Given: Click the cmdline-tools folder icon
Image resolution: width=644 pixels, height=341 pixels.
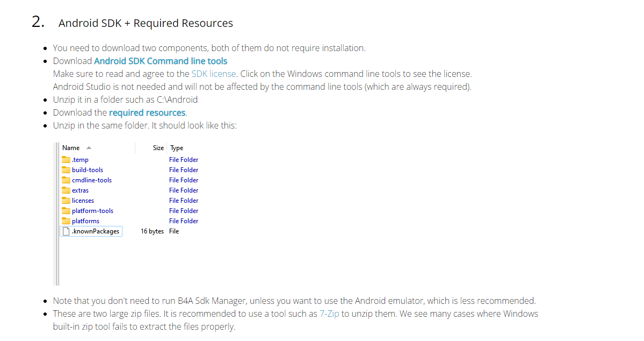Looking at the screenshot, I should [66, 180].
